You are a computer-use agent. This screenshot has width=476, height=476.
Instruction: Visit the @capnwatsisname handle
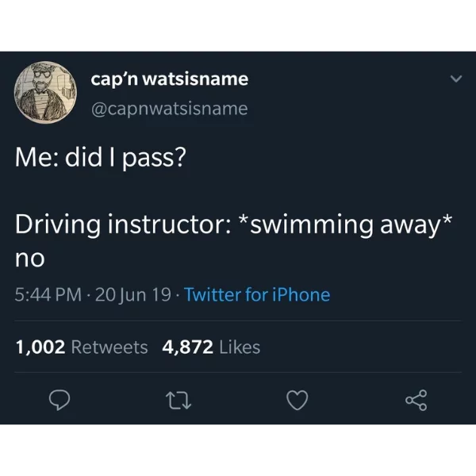pos(170,109)
